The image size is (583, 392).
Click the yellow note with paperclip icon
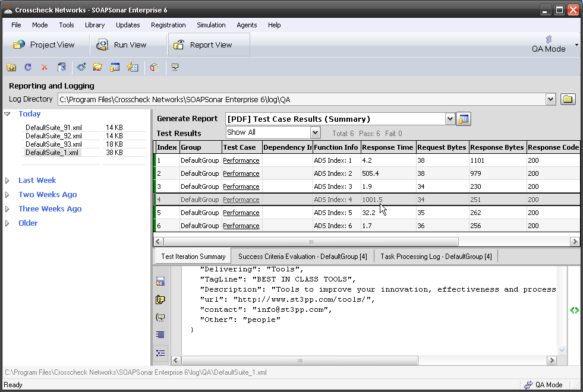click(x=160, y=299)
